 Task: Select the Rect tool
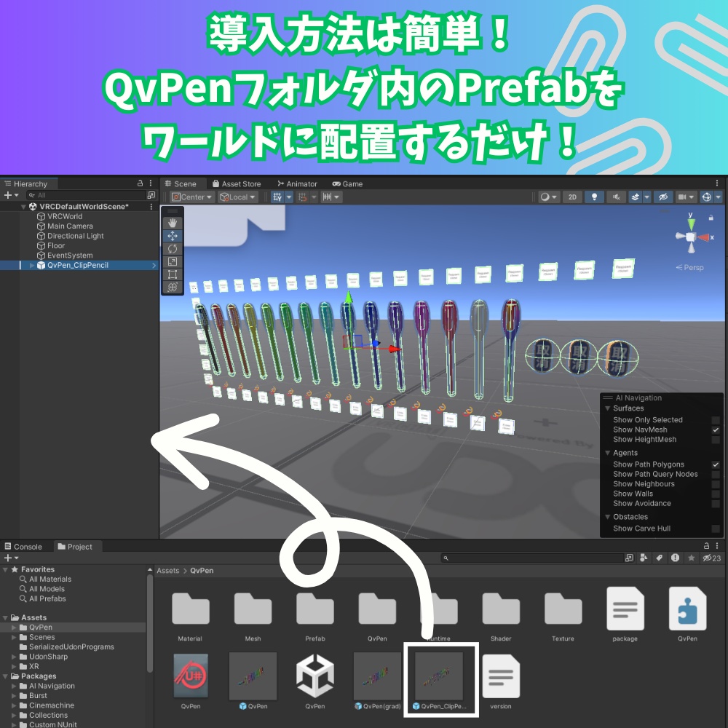click(173, 274)
